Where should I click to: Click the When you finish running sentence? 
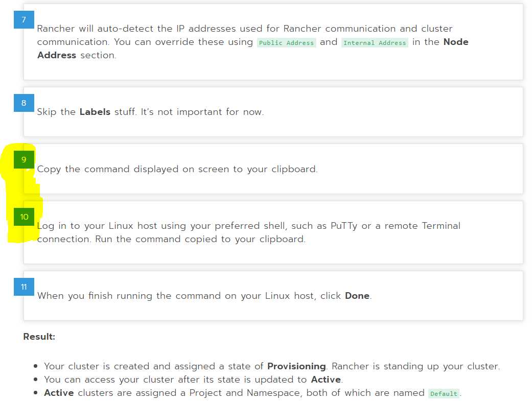tap(204, 295)
